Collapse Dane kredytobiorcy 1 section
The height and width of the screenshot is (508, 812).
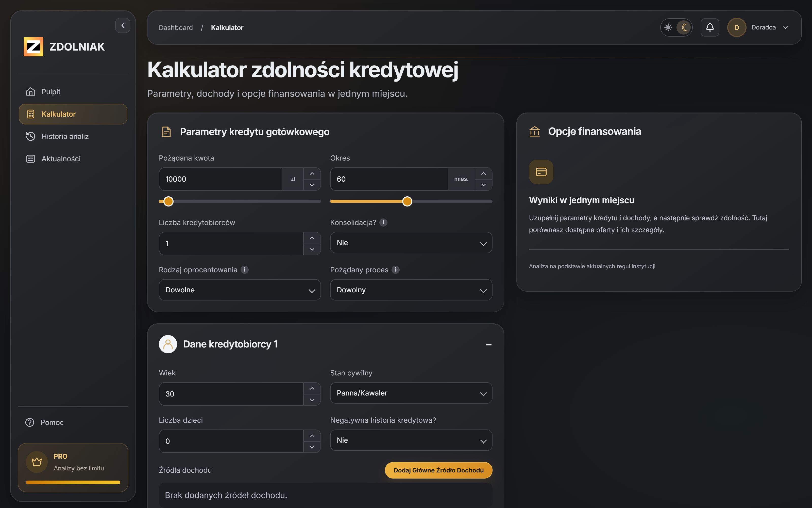pos(488,345)
